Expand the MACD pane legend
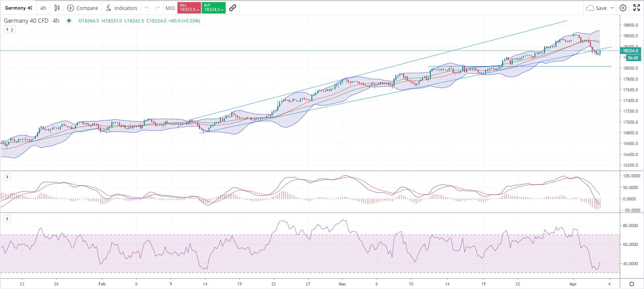Viewport: 644px width, 289px height. coord(7,177)
